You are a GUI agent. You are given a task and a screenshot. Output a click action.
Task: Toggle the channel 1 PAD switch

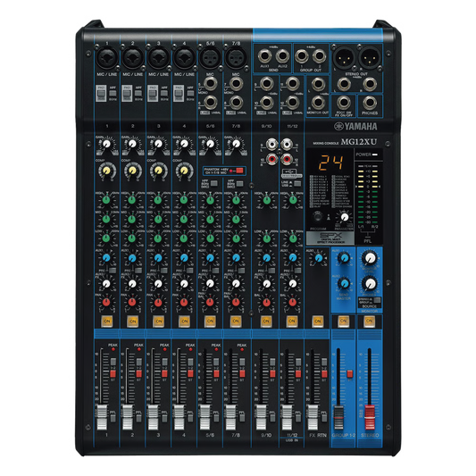point(101,93)
